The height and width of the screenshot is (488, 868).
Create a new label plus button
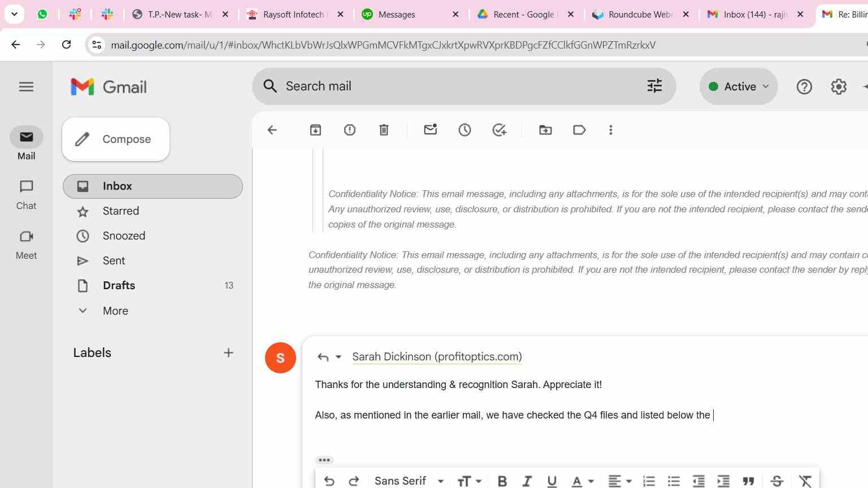[x=228, y=353]
